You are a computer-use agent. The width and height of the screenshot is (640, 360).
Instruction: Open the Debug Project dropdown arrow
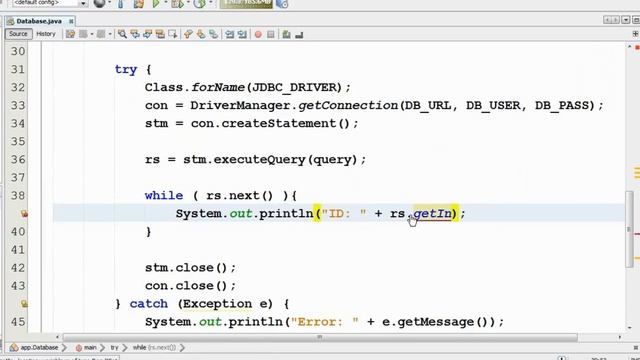click(x=188, y=3)
